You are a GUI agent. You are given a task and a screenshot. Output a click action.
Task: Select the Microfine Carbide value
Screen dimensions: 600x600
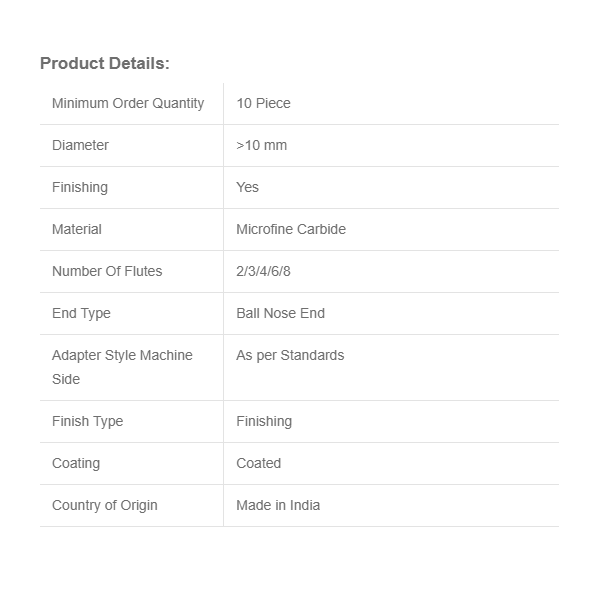tap(291, 229)
